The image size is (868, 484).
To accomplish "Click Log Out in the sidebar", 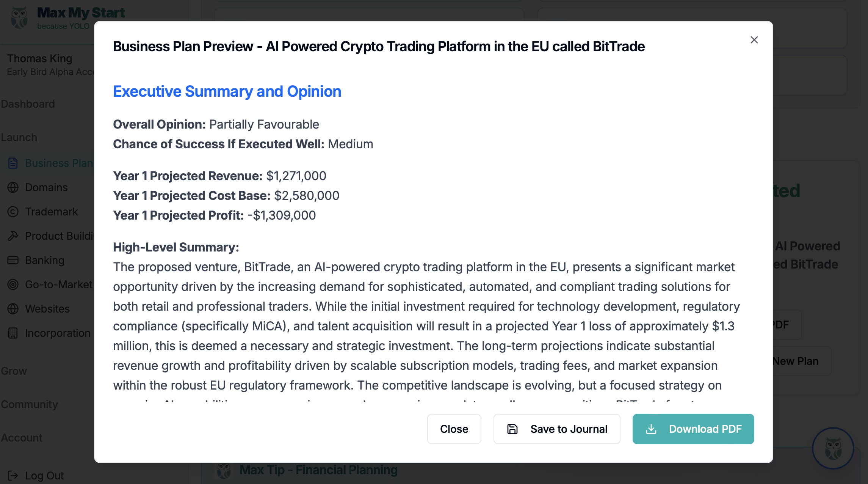I will point(36,476).
